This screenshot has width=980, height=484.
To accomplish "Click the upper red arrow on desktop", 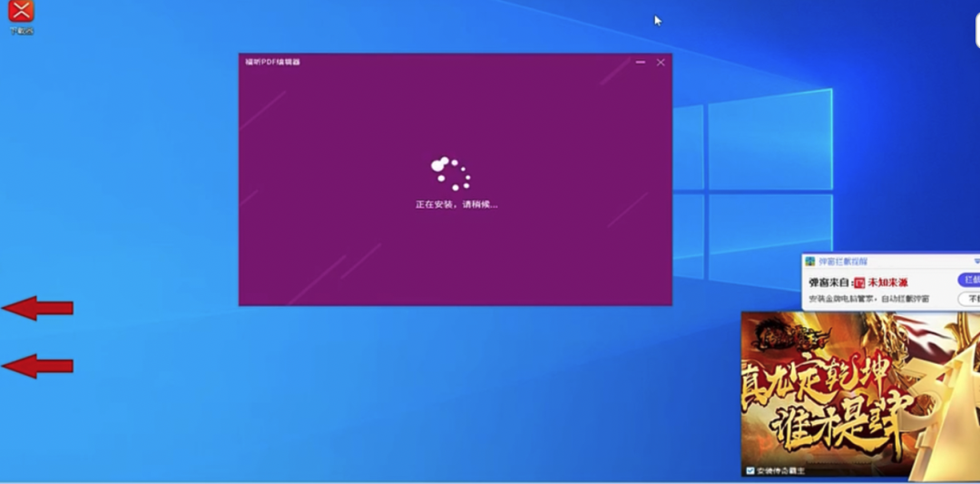I will pyautogui.click(x=37, y=309).
